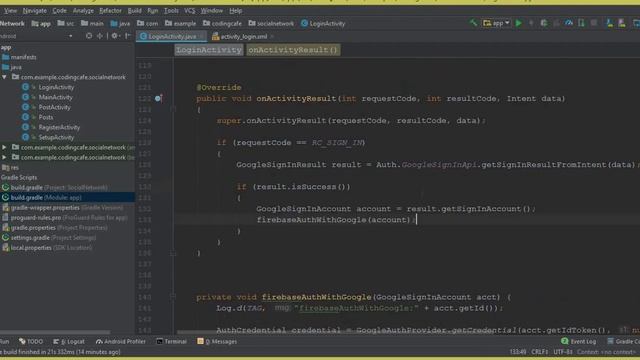Expand the second socialnetwork package node
Screen dimensions: 640x360
[4, 147]
